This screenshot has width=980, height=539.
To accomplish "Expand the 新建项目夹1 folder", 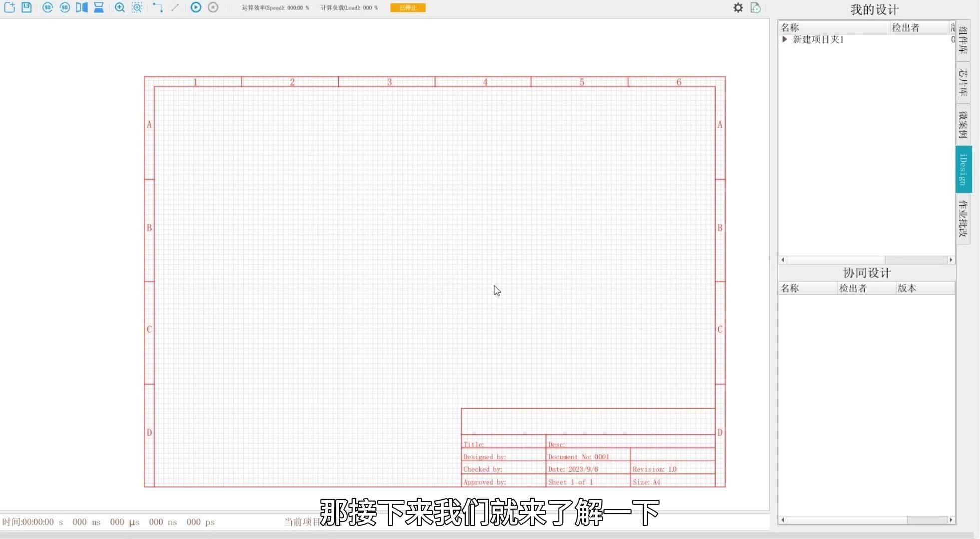I will click(785, 39).
